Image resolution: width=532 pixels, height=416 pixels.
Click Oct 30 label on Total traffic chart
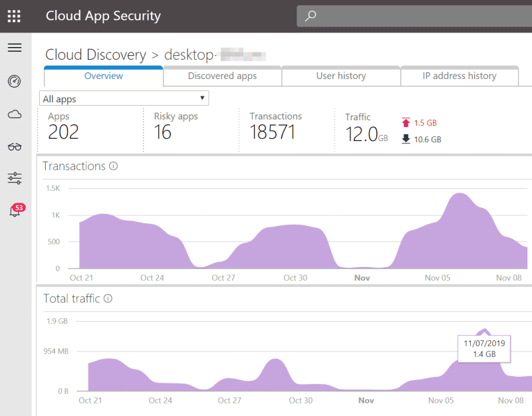tap(301, 401)
